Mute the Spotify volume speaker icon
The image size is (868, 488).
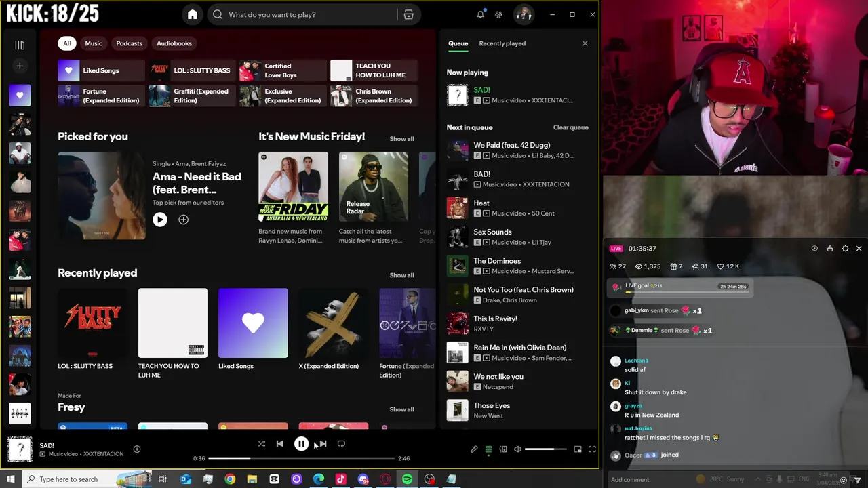[517, 449]
